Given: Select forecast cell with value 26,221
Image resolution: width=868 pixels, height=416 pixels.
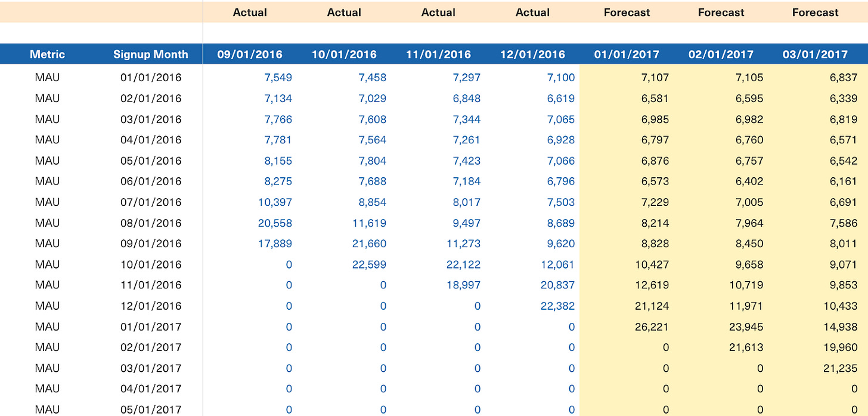Looking at the screenshot, I should coord(652,327).
